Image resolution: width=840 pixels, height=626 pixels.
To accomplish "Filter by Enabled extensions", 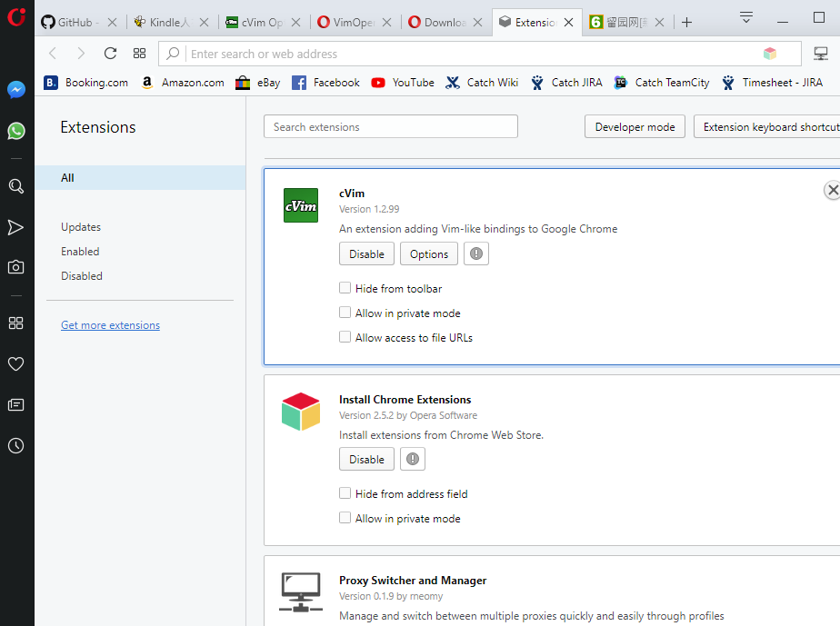I will pos(80,252).
